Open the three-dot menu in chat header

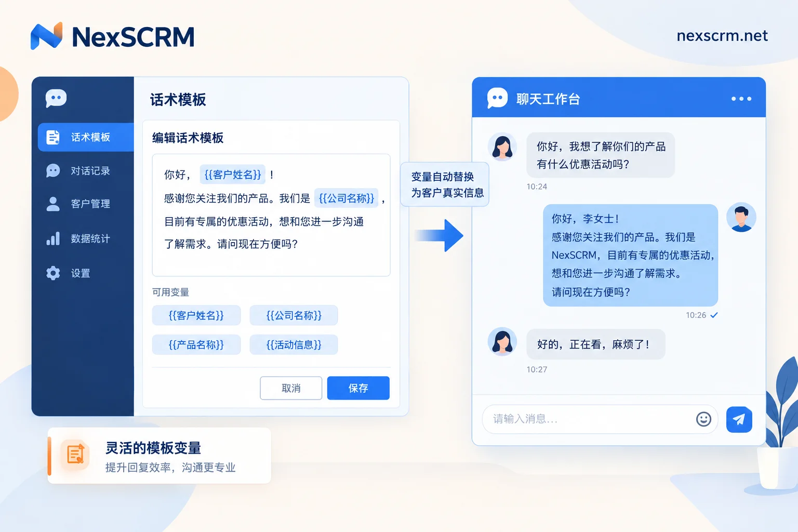(741, 99)
